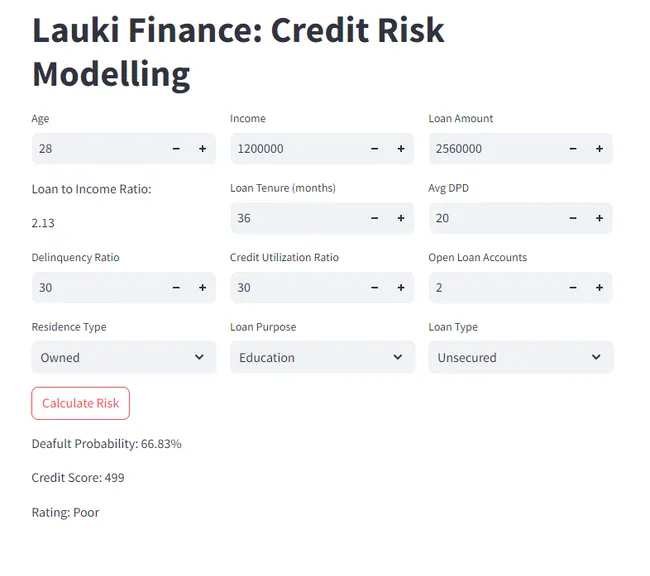This screenshot has height=576, width=650.
Task: Increase Open Loan Accounts plus icon
Action: coord(599,288)
